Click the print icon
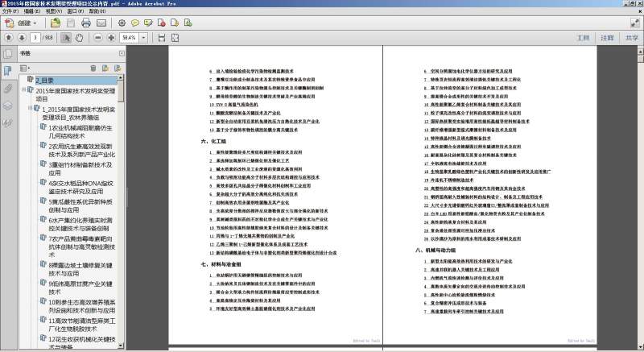This screenshot has width=644, height=352. [x=86, y=23]
